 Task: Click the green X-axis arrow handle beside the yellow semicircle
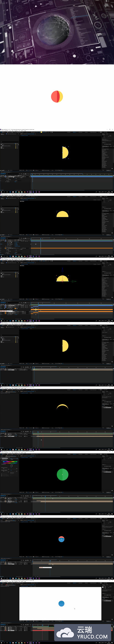pyautogui.click(x=74, y=281)
